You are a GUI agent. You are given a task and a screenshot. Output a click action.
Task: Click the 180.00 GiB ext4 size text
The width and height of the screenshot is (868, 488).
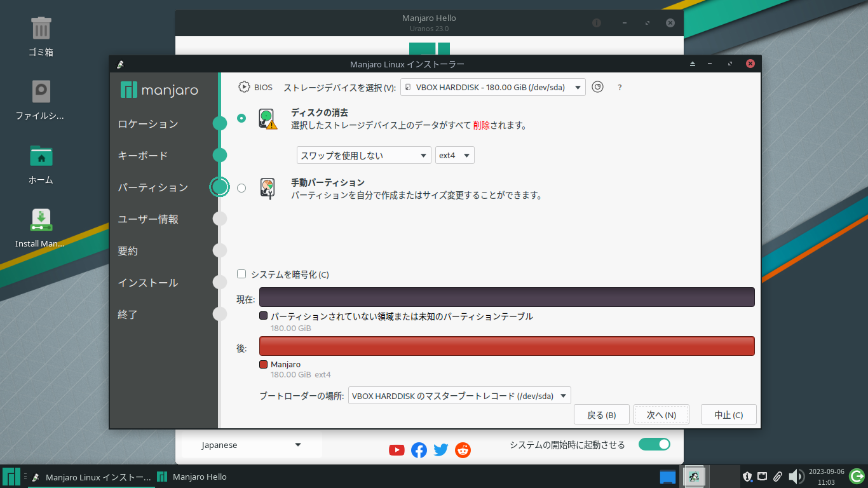301,375
